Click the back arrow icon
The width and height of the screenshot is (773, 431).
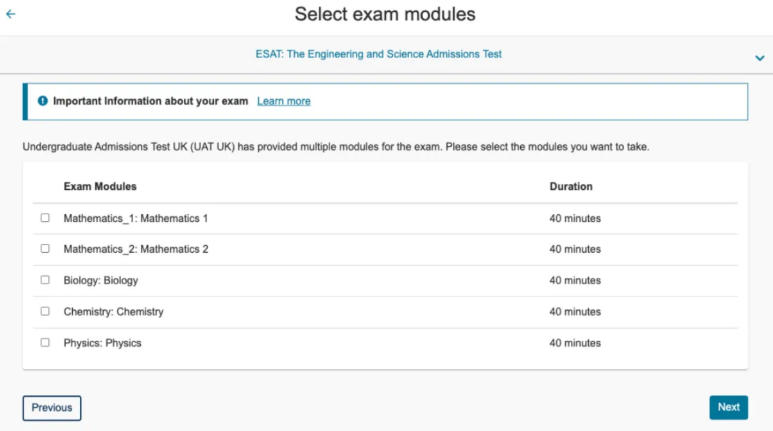click(x=11, y=15)
